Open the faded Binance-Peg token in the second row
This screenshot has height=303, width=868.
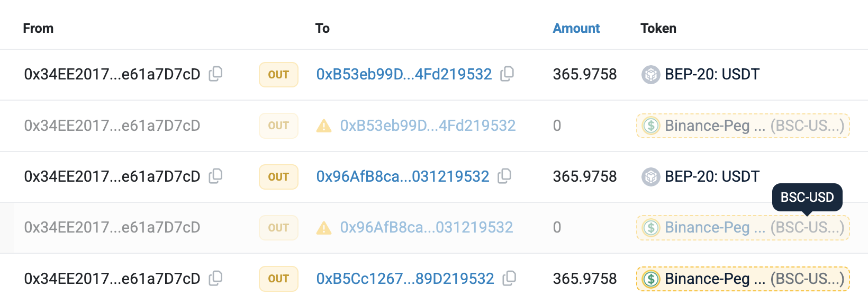pyautogui.click(x=754, y=126)
